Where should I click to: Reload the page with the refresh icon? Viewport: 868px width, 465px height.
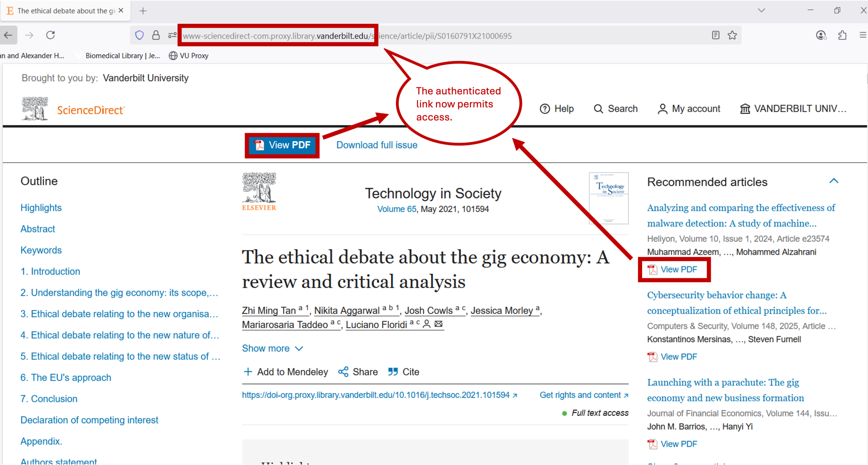tap(50, 35)
